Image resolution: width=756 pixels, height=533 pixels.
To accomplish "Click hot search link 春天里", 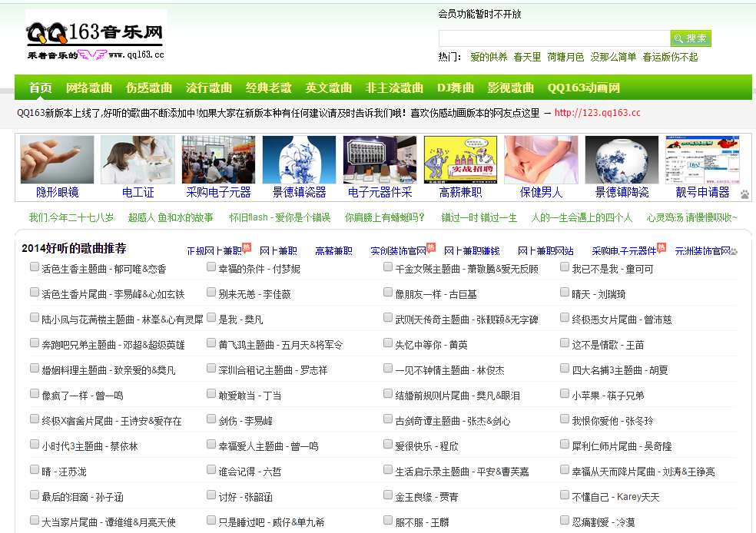I will (x=527, y=57).
